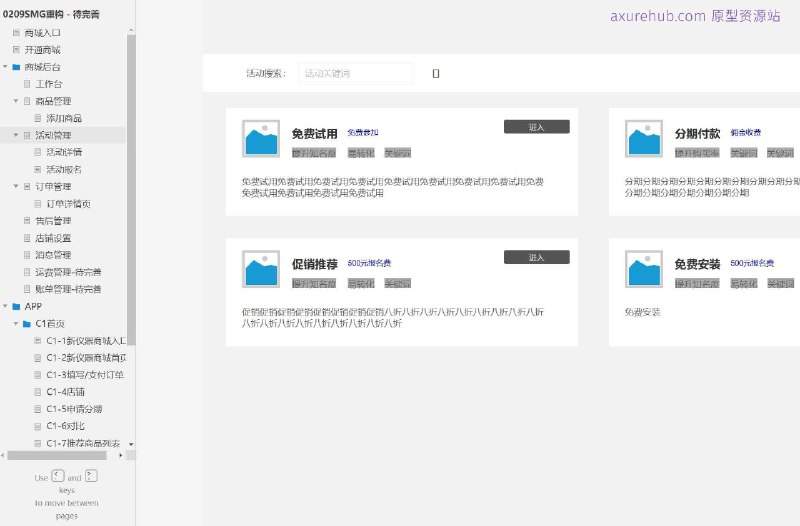Image resolution: width=800 pixels, height=526 pixels.
Task: Click the 免费试用 card image thumbnail
Action: point(261,139)
